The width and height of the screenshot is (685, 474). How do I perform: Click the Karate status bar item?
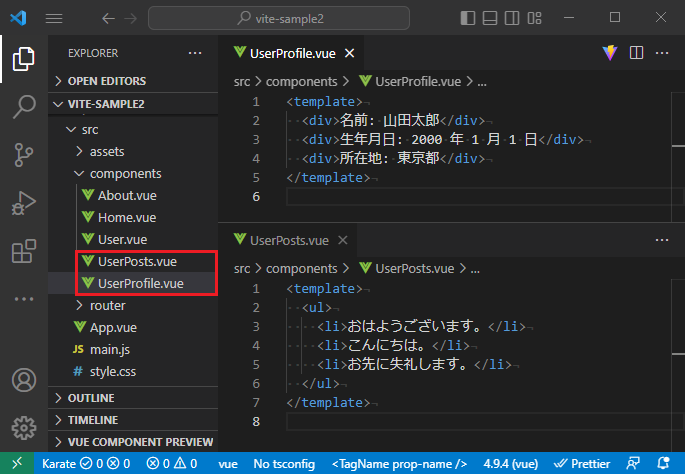tap(86, 463)
